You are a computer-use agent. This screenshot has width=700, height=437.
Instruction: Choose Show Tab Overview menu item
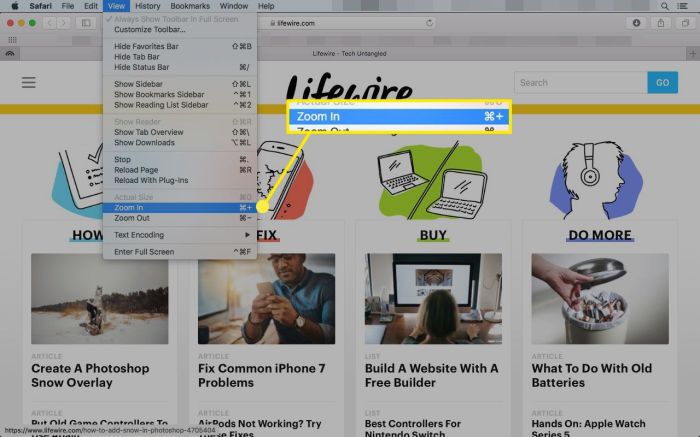coord(180,132)
